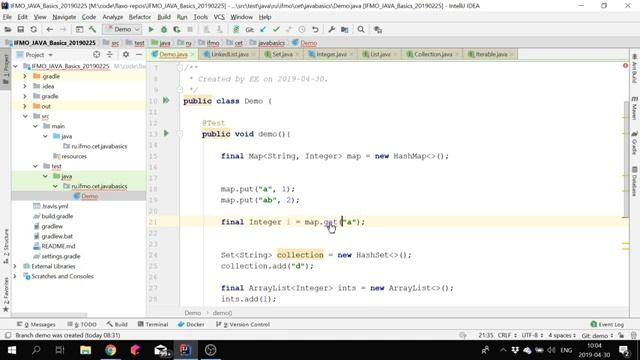Open Settings with the wrench icon
This screenshot has height=360, width=640.
coord(331,29)
